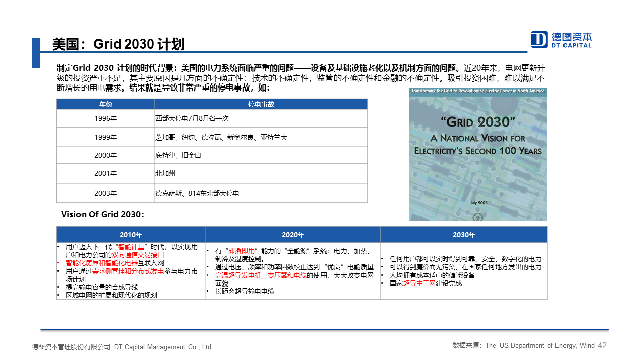Click the "1999年" year cell
Screen dimensions: 644x362
pos(106,137)
